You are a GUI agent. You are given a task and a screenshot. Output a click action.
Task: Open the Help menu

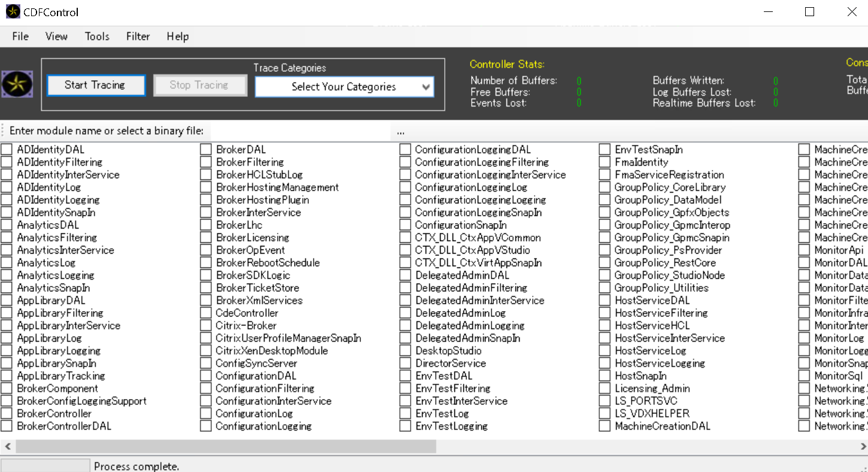tap(178, 36)
